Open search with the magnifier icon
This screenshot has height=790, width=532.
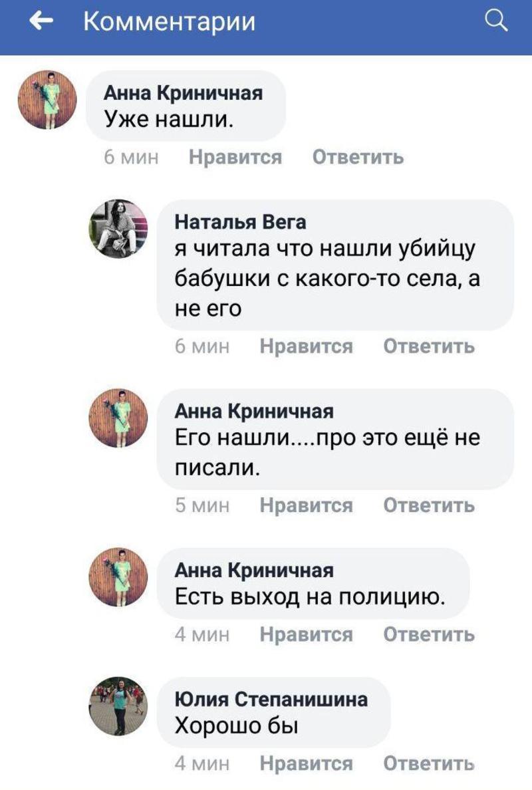point(496,22)
